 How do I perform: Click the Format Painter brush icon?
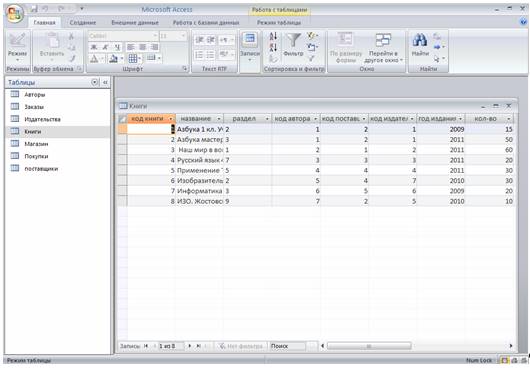[72, 59]
